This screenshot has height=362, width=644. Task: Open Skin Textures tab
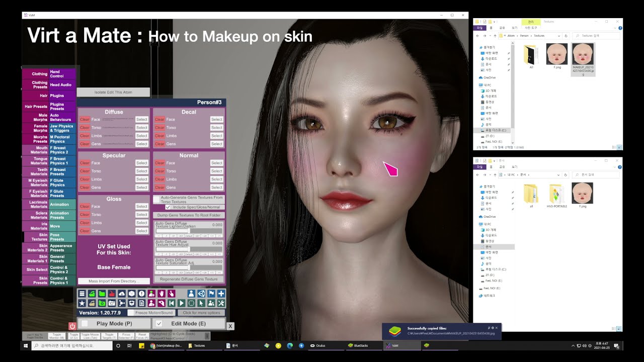tap(37, 237)
